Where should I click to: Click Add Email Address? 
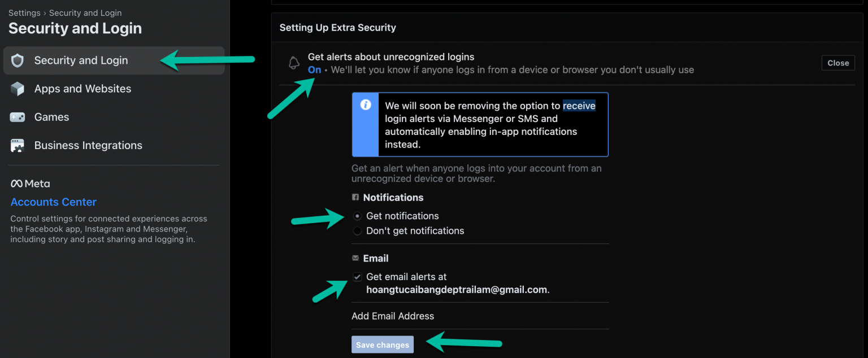393,316
